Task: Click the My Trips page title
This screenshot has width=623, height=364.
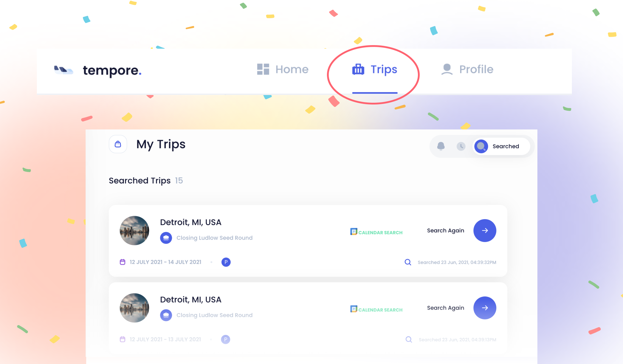Action: [x=161, y=145]
